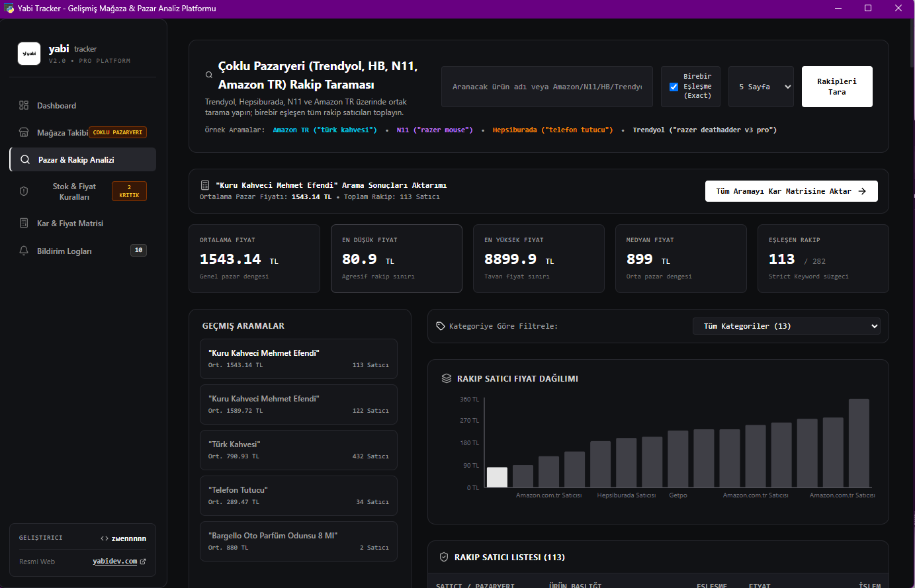Click the tag icon beside Kategoriye Göre Filtrele
Screen dimensions: 915x588
point(441,326)
